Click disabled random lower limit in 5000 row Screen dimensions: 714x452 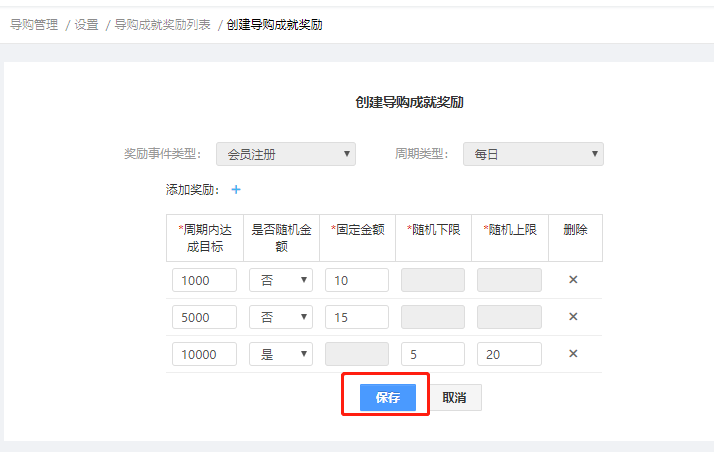pyautogui.click(x=433, y=317)
